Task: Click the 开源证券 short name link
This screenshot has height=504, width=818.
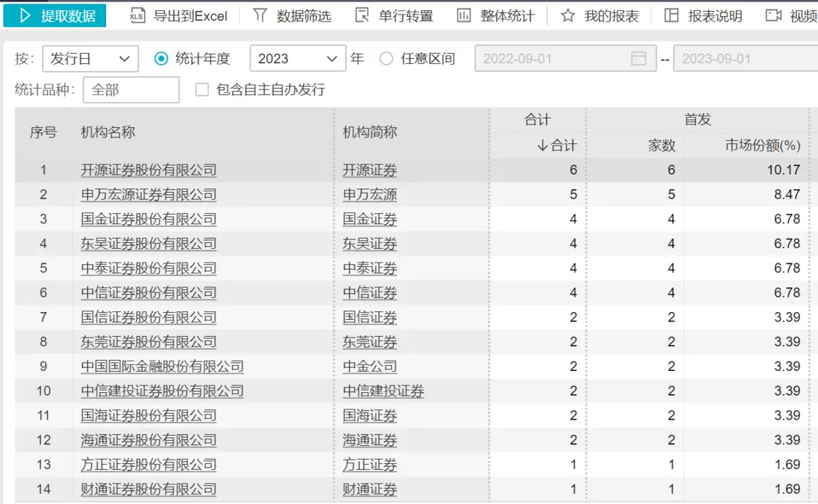Action: 370,170
